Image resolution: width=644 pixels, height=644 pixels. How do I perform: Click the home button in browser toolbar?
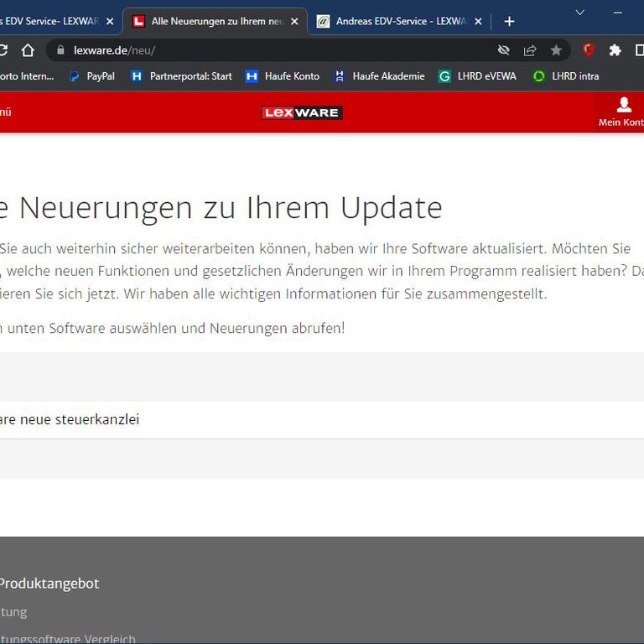coord(28,50)
